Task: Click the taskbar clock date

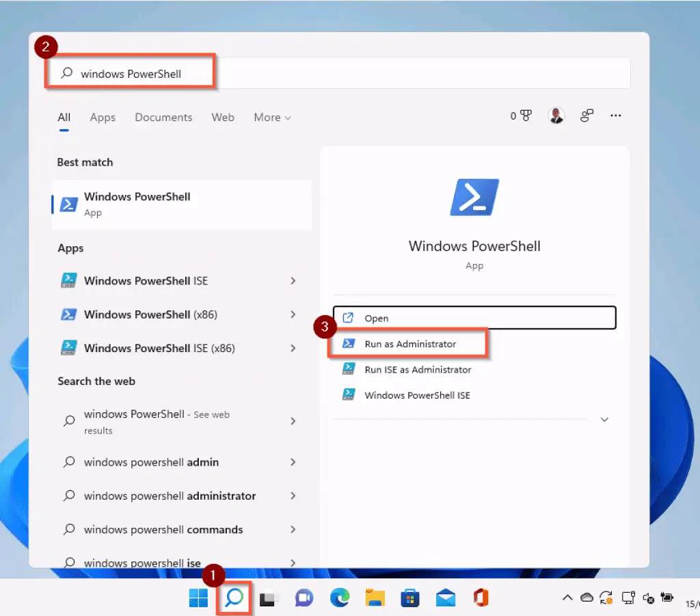Action: pyautogui.click(x=692, y=604)
